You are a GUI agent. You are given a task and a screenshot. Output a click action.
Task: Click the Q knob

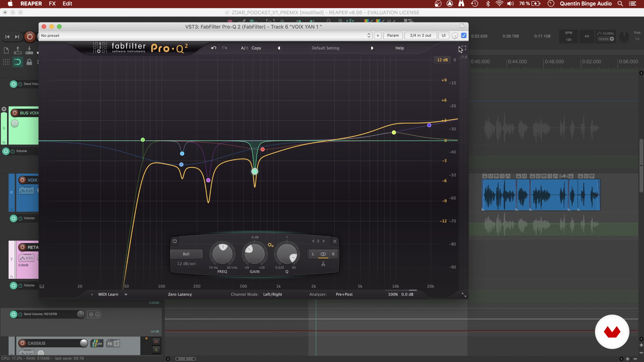287,254
